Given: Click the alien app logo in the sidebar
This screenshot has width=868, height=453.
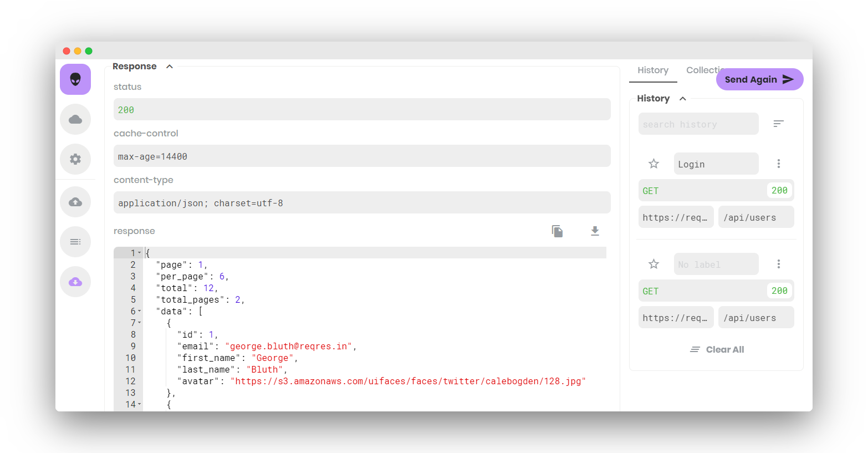Looking at the screenshot, I should pyautogui.click(x=75, y=79).
